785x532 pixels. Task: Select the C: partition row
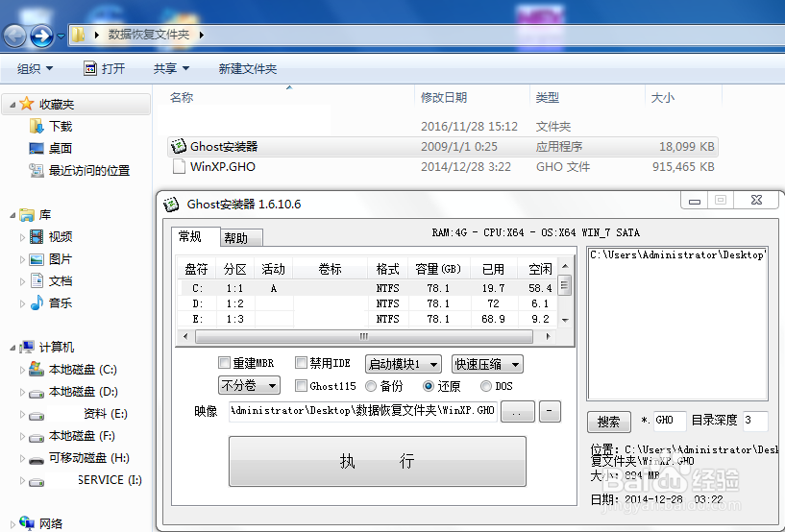coord(367,288)
